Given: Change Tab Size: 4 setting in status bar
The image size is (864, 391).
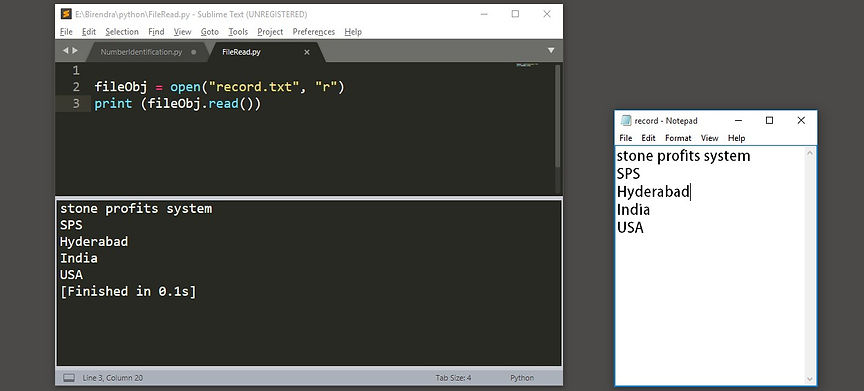Looking at the screenshot, I should tap(453, 378).
